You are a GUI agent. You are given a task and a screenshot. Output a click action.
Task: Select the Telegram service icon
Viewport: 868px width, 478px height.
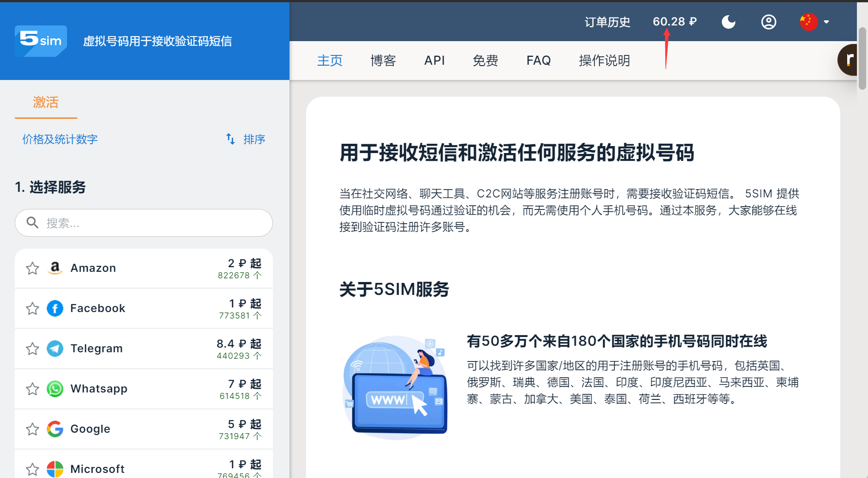tap(55, 349)
